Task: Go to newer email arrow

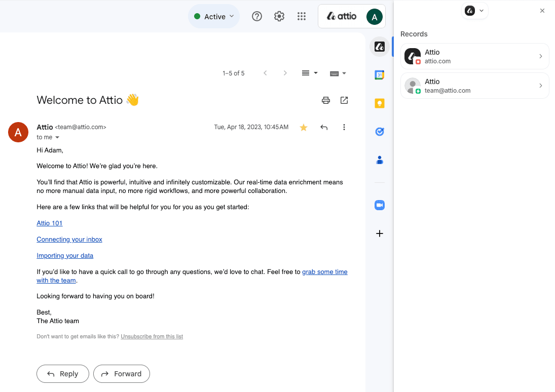Action: pyautogui.click(x=265, y=73)
